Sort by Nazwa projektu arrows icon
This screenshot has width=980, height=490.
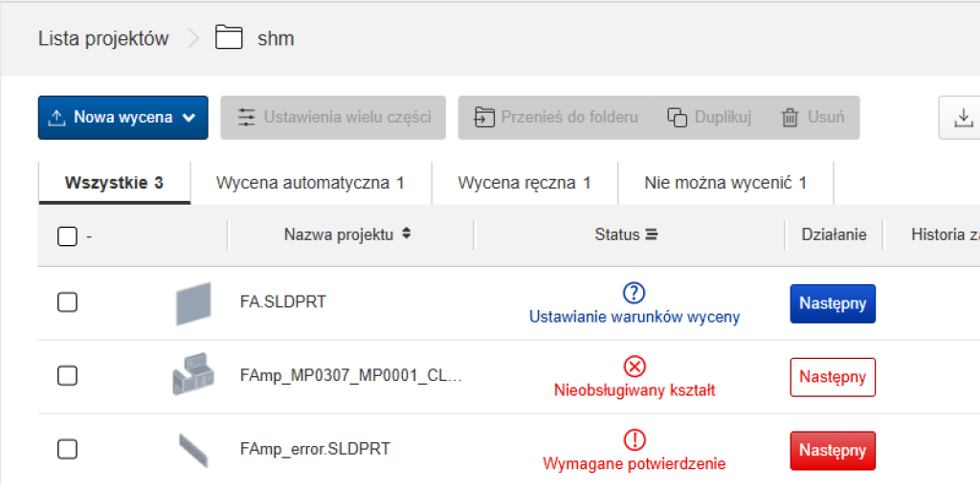click(407, 234)
